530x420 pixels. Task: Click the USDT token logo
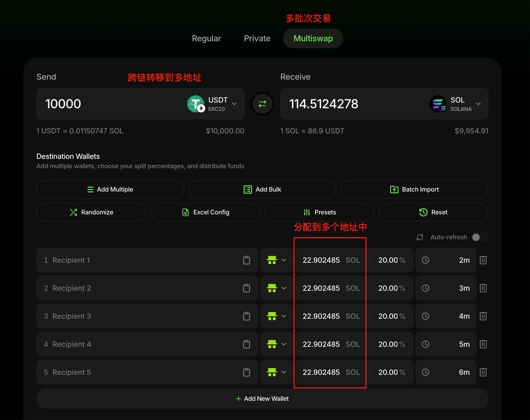click(x=196, y=104)
